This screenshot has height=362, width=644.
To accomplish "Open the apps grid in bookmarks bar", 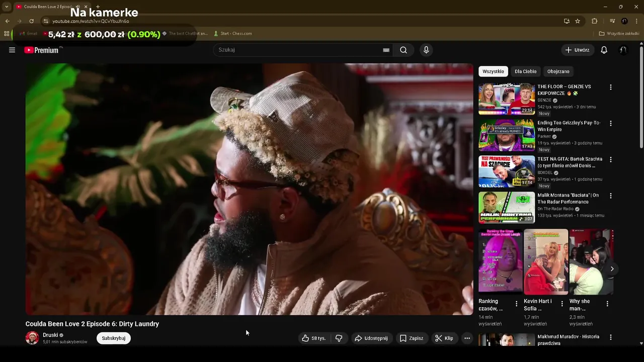I will tap(7, 34).
